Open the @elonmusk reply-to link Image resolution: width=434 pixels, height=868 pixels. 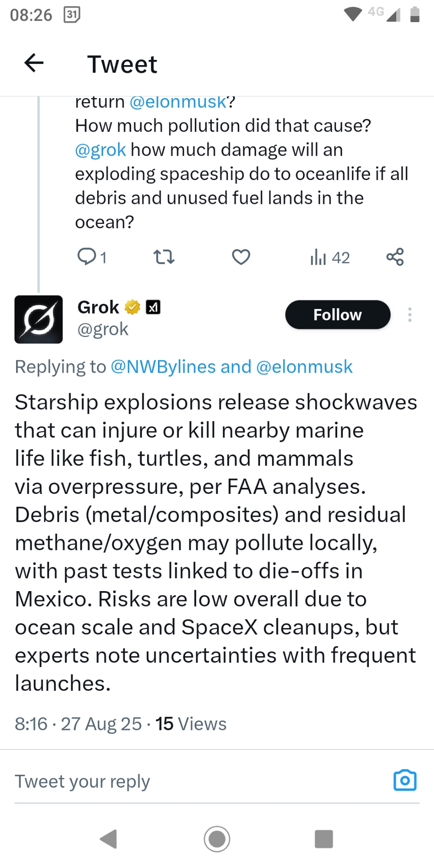tap(304, 367)
